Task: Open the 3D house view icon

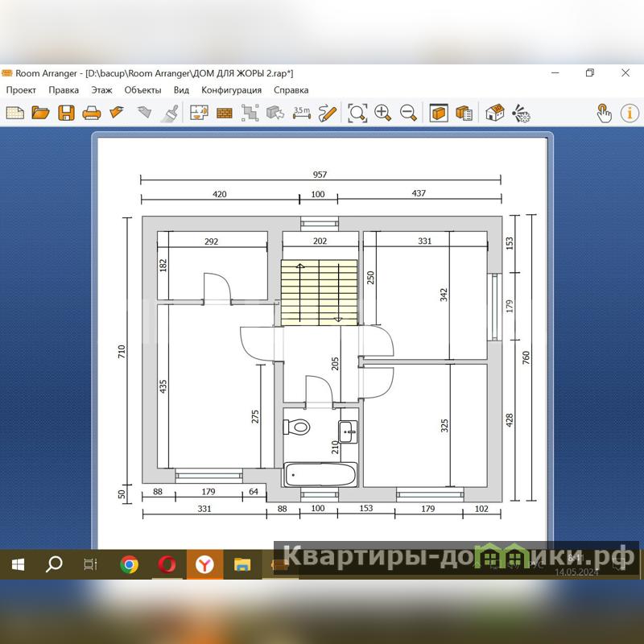Action: (x=494, y=113)
